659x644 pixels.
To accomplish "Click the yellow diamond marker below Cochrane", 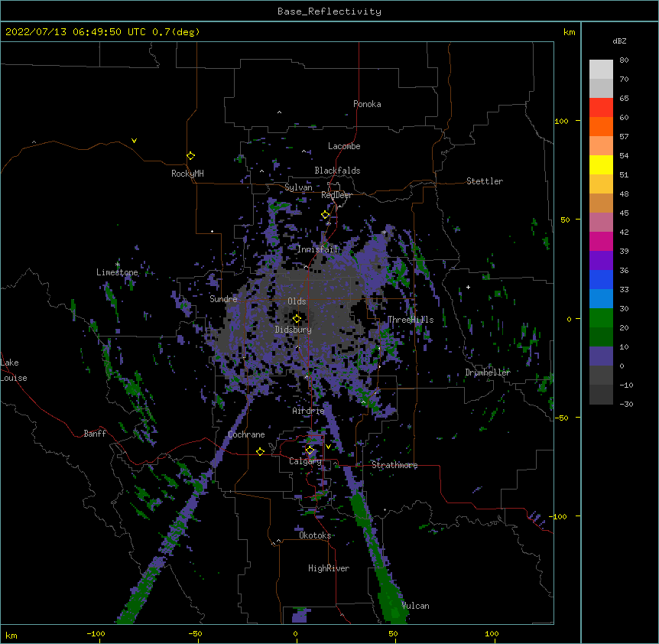I will coord(260,451).
